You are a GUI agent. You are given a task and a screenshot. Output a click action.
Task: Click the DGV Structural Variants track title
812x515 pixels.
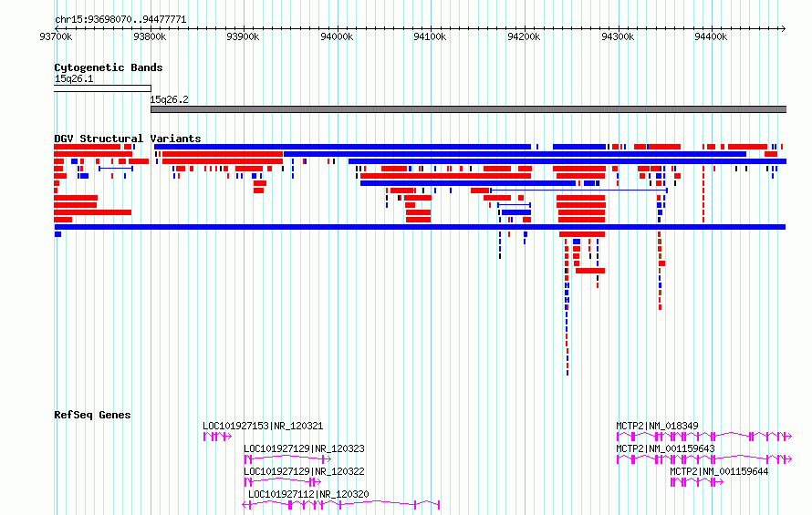coord(128,139)
